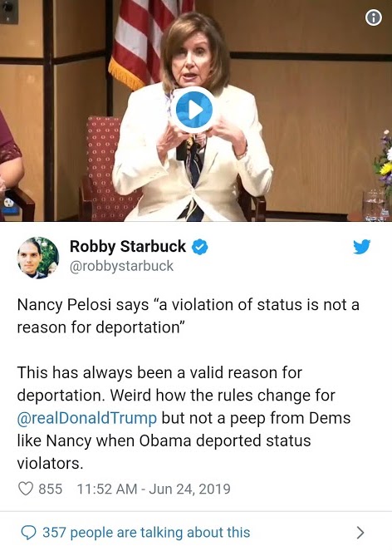Click the Robby Starbuck display name
The image size is (392, 551).
128,246
